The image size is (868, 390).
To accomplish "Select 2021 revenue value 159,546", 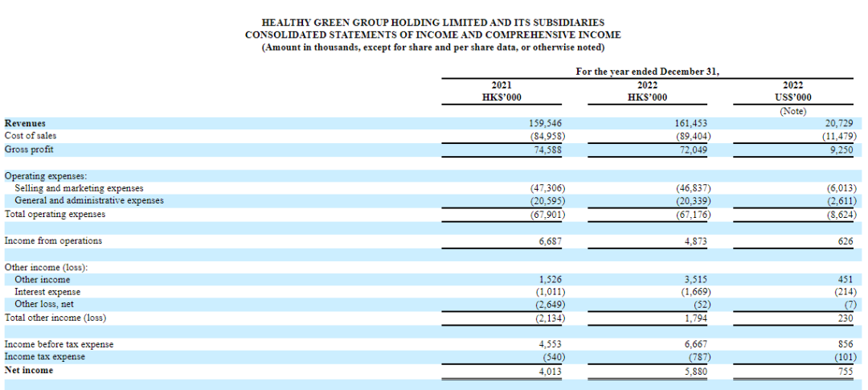I will [546, 124].
